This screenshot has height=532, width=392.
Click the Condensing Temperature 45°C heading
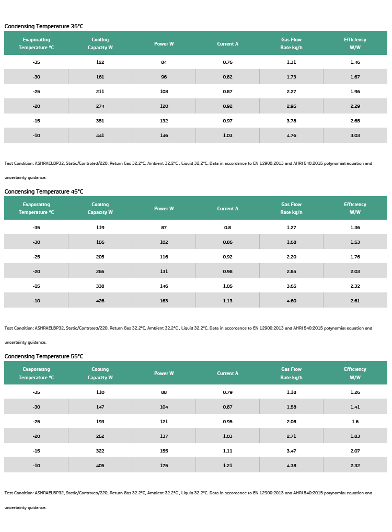pos(44,191)
